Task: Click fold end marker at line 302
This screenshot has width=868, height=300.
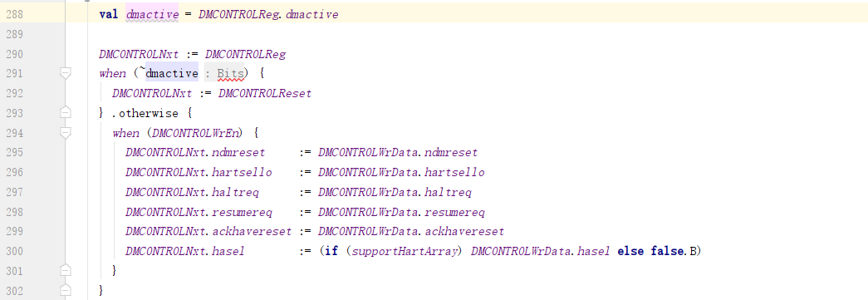Action: [x=66, y=291]
